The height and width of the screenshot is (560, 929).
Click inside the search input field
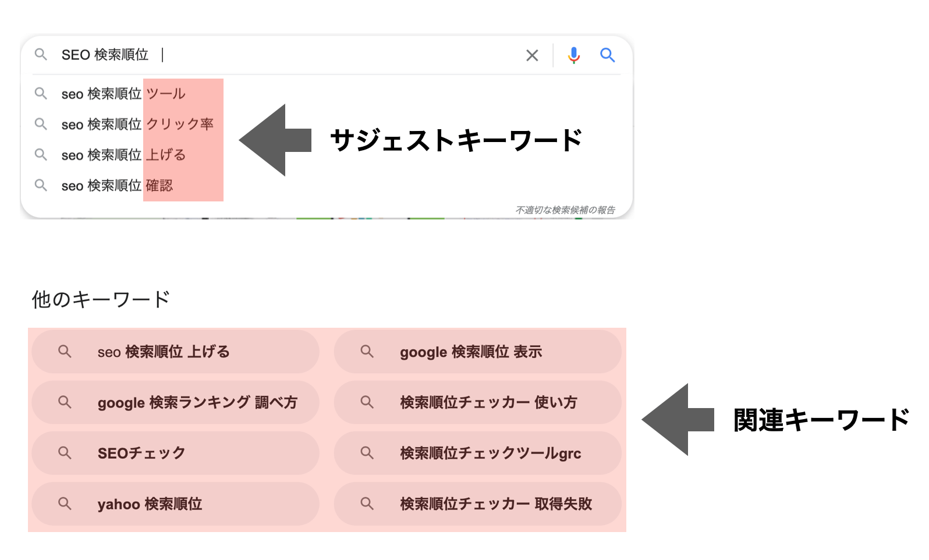233,55
